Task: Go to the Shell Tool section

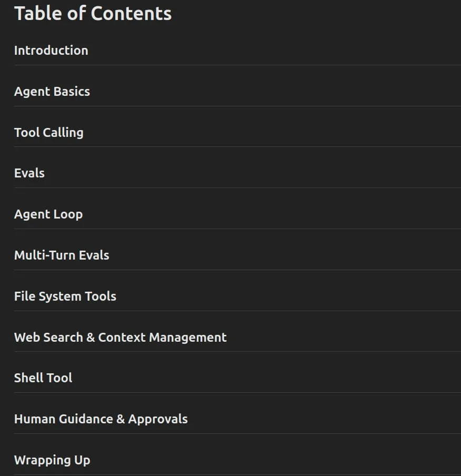Action: [43, 378]
